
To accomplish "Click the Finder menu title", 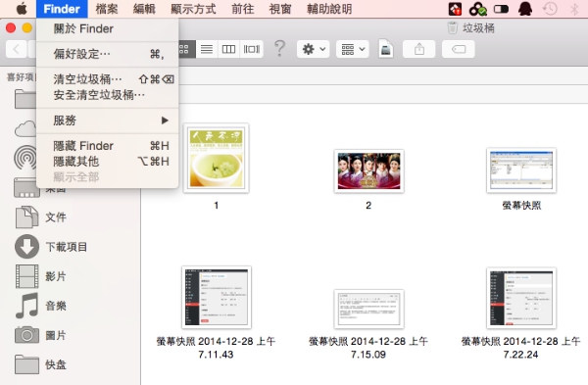I will 62,9.
